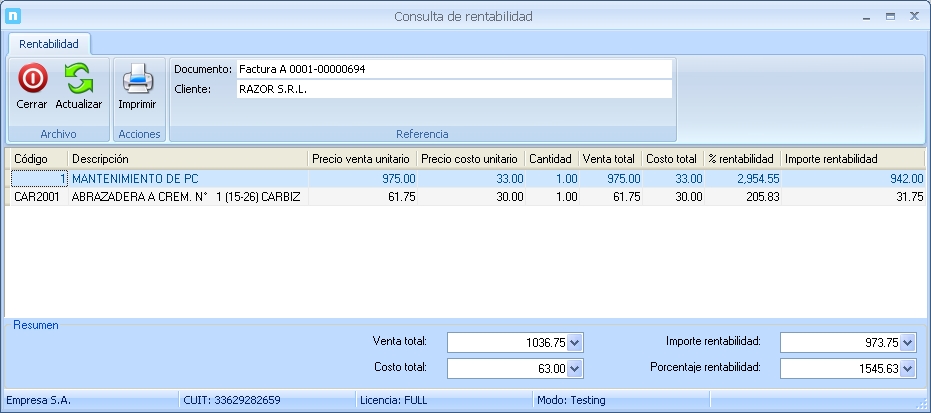Viewport: 931px width, 413px height.
Task: Click the Documento field with Factura A 0001-00000694
Action: click(x=454, y=69)
